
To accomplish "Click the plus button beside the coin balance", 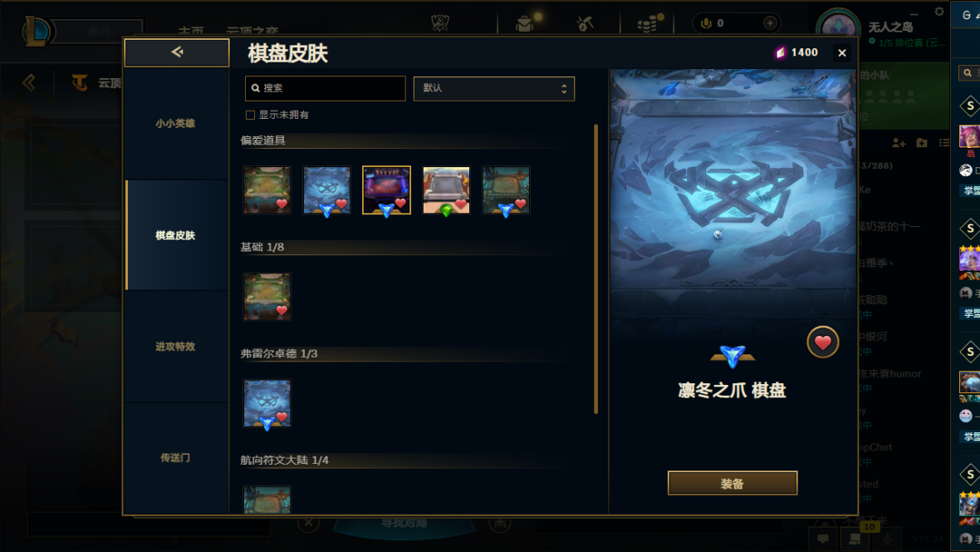I will (x=770, y=23).
